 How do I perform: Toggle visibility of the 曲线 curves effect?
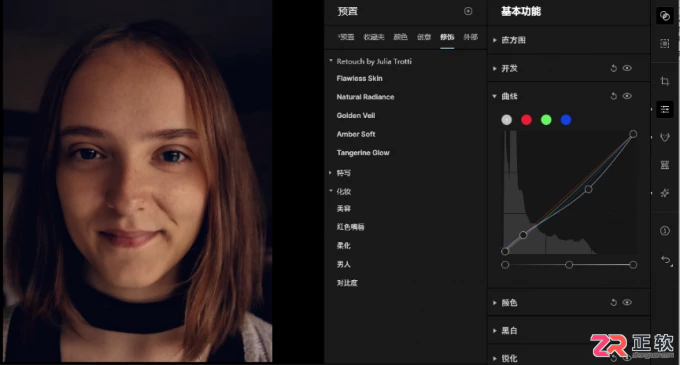coord(627,96)
